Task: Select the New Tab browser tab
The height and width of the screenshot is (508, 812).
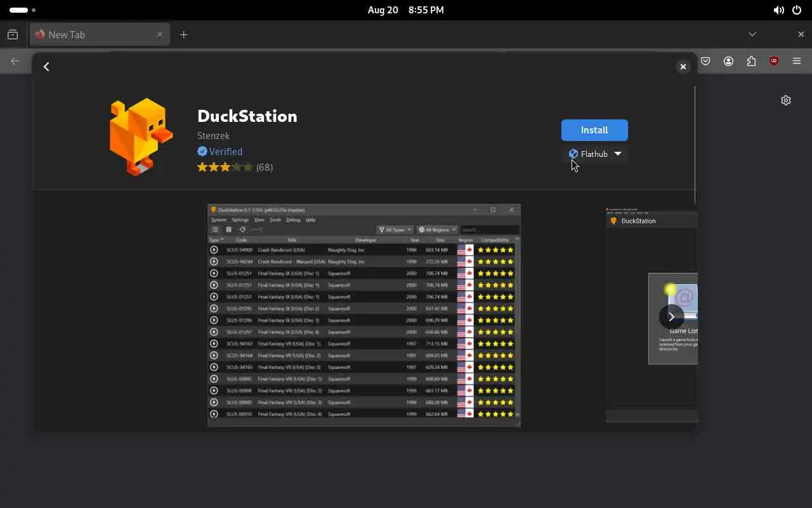Action: pyautogui.click(x=100, y=34)
